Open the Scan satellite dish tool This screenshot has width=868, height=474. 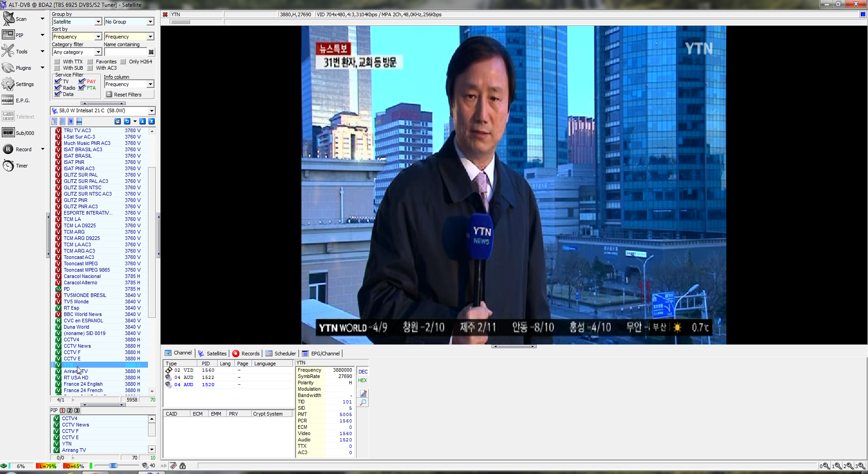pyautogui.click(x=15, y=19)
